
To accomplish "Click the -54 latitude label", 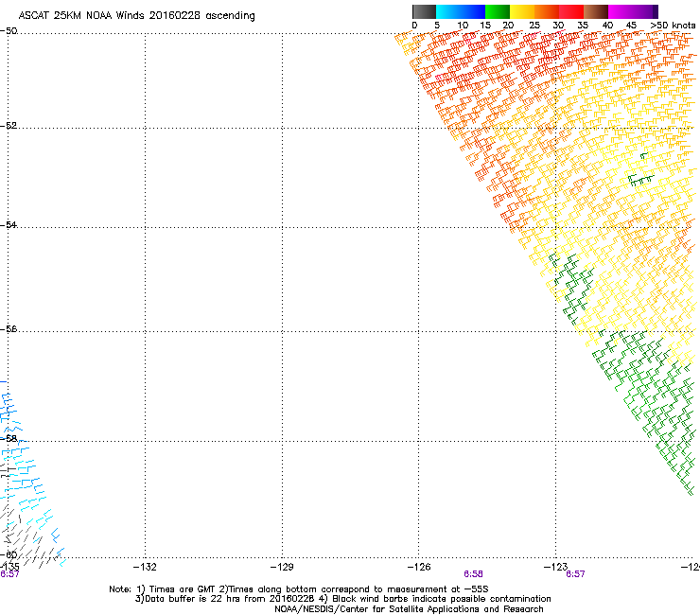I will [x=9, y=224].
